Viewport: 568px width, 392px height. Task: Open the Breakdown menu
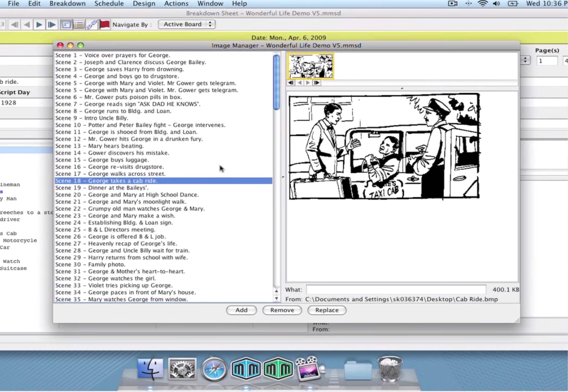pyautogui.click(x=67, y=3)
